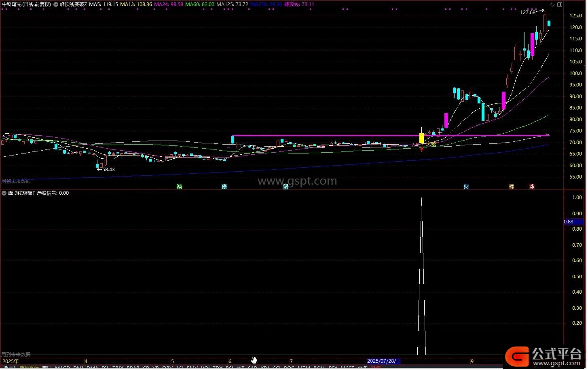The height and width of the screenshot is (370, 588).
Task: Click the 减 event marker icon
Action: (x=179, y=187)
